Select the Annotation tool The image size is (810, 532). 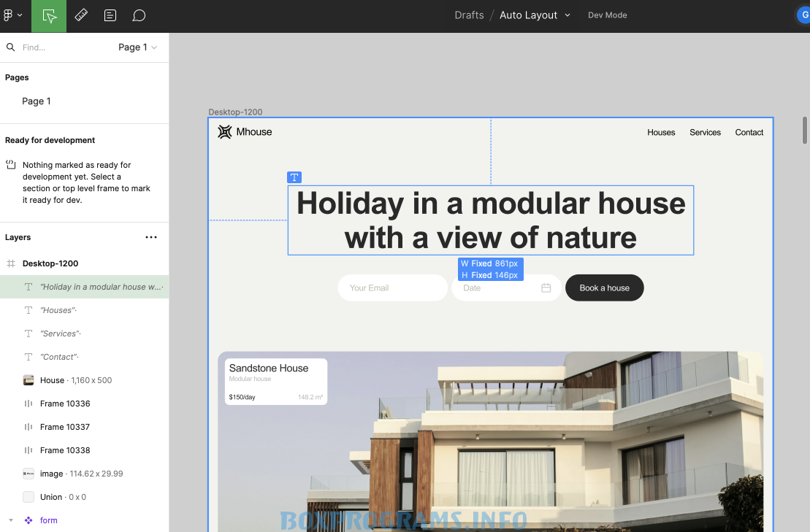[110, 15]
